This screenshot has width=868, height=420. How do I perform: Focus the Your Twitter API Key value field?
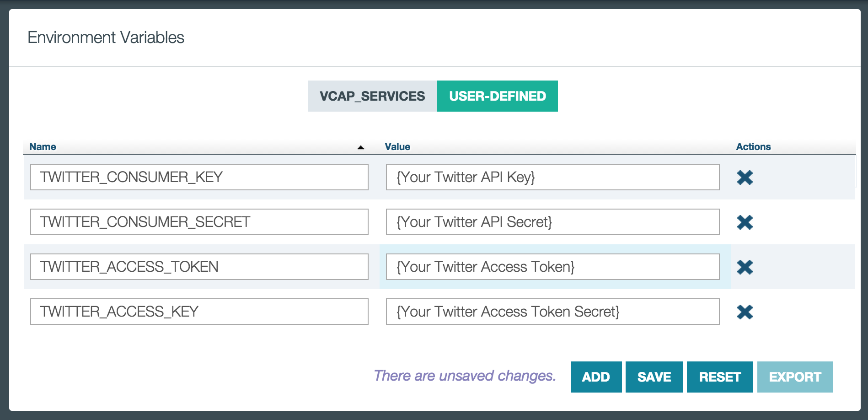pyautogui.click(x=552, y=177)
